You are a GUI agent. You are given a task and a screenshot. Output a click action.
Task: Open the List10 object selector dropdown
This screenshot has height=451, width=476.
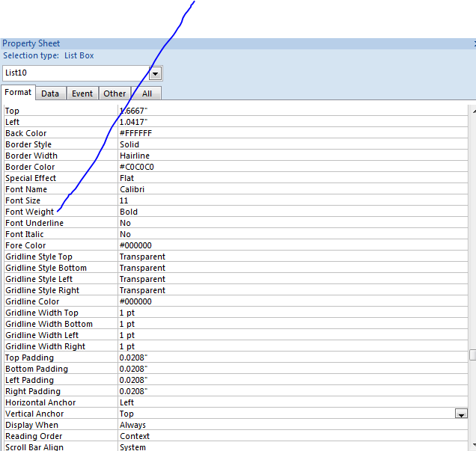(x=155, y=73)
